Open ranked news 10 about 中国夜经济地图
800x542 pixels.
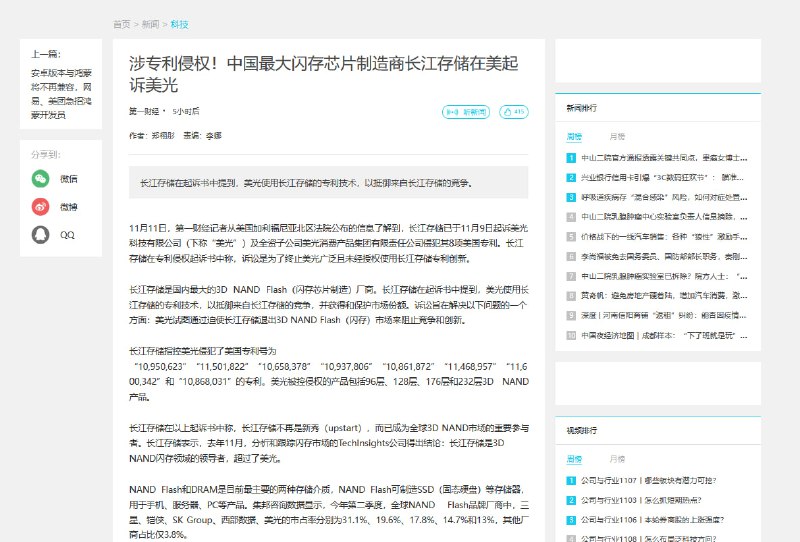(664, 335)
